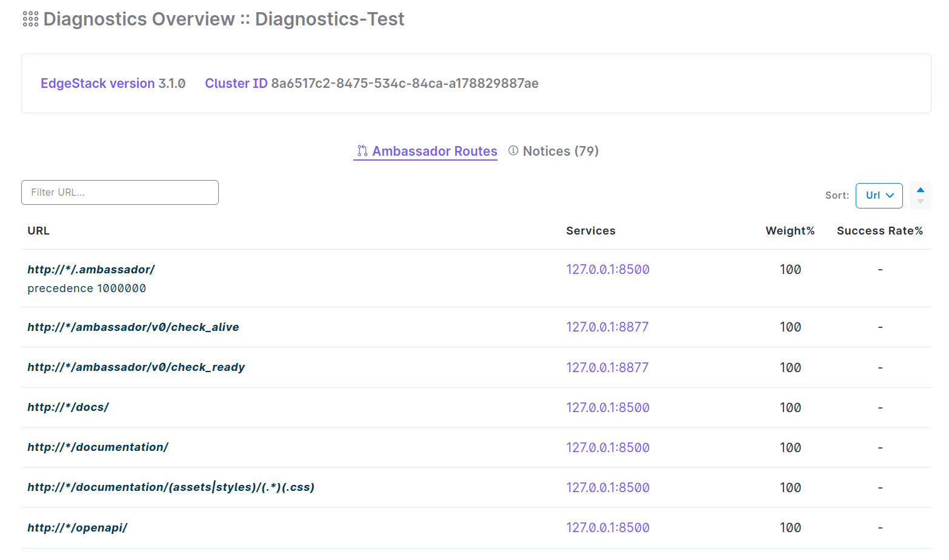Switch to the Notices (79) tab
This screenshot has width=949, height=560.
[553, 152]
